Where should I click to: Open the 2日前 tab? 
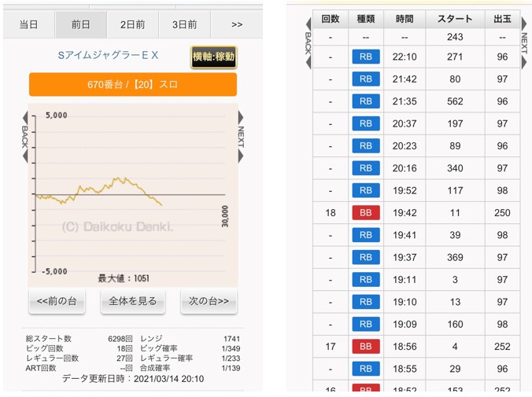pos(133,24)
